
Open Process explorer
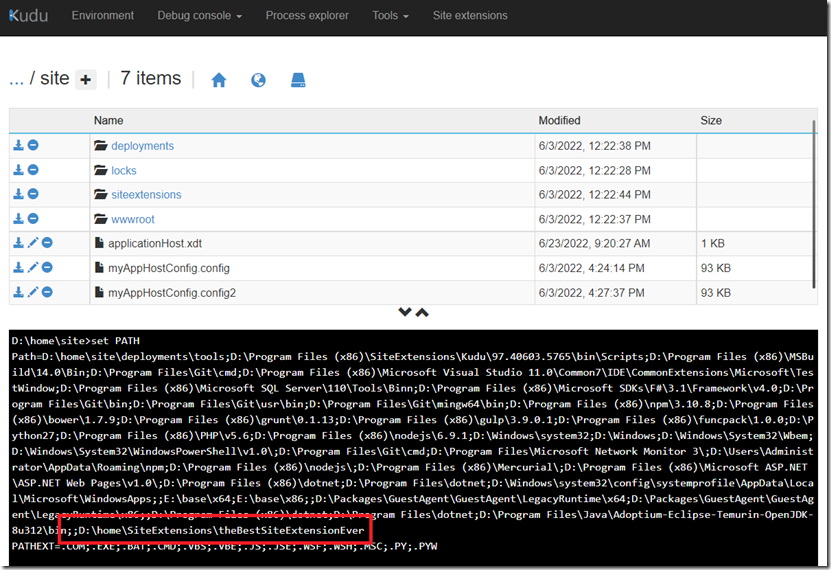[x=307, y=16]
